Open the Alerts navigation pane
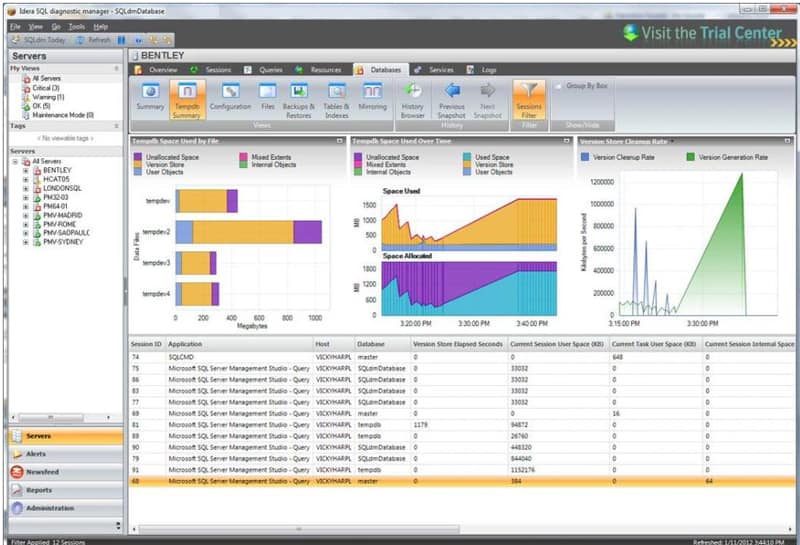Image resolution: width=800 pixels, height=545 pixels. pyautogui.click(x=66, y=454)
